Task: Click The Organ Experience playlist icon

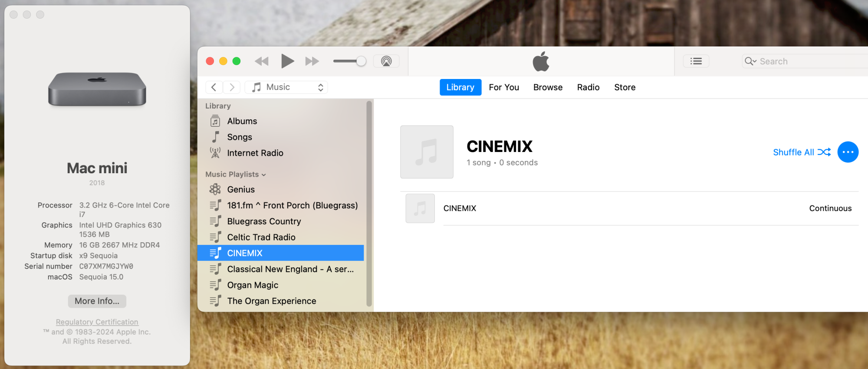Action: tap(215, 301)
